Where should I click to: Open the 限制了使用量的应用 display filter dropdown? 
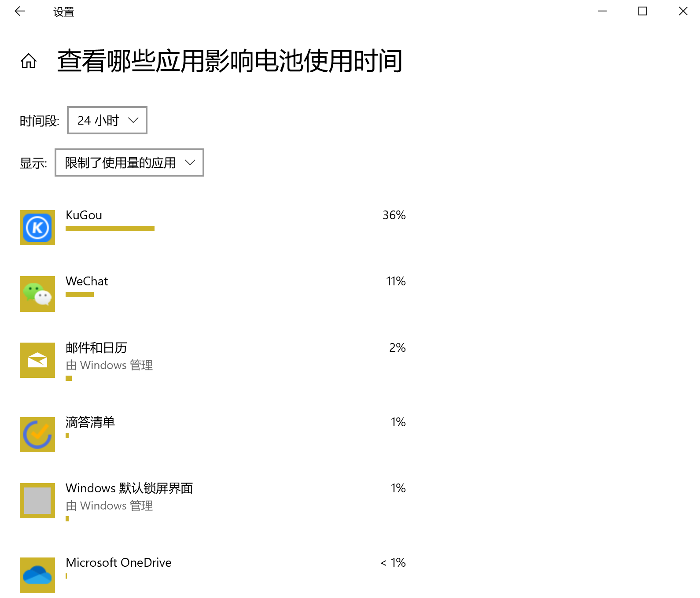point(129,162)
